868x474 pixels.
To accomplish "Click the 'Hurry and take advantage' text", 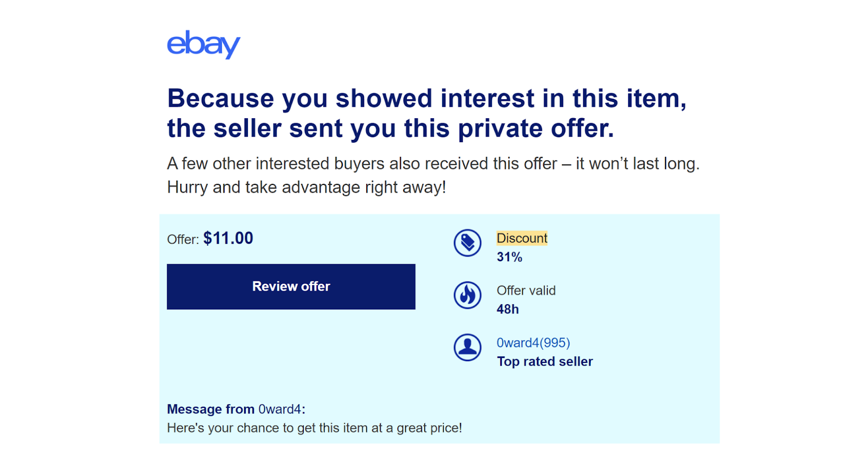I will pyautogui.click(x=307, y=187).
